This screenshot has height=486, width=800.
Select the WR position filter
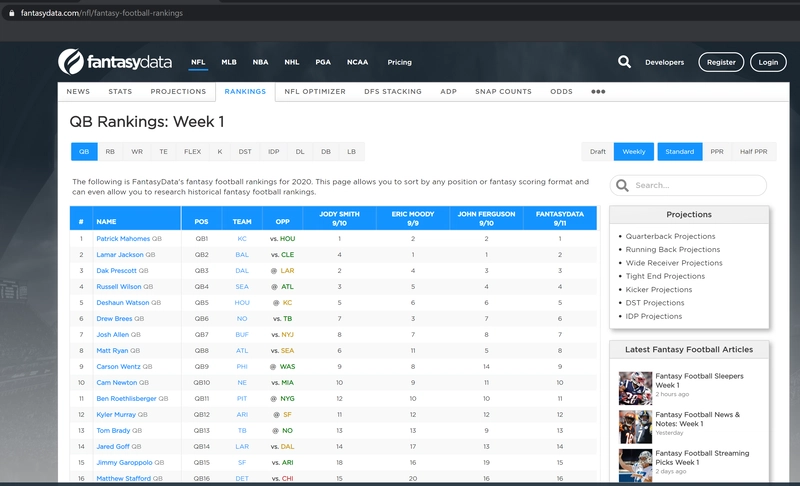(x=137, y=151)
